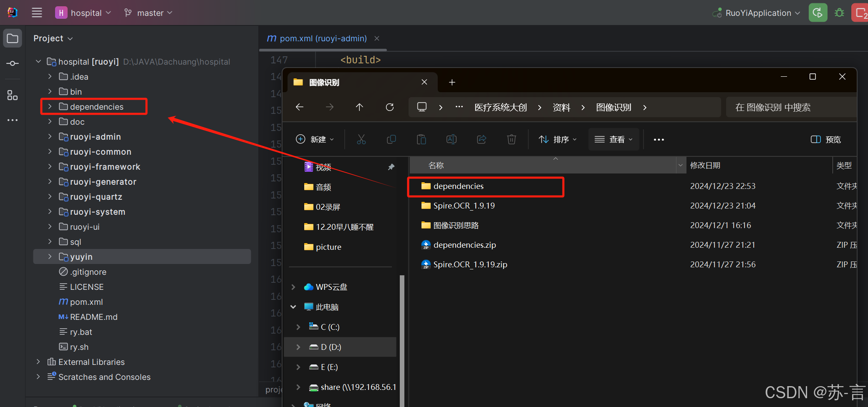Click the Share icon in Explorer
Screen dimensions: 868x407
pyautogui.click(x=482, y=139)
